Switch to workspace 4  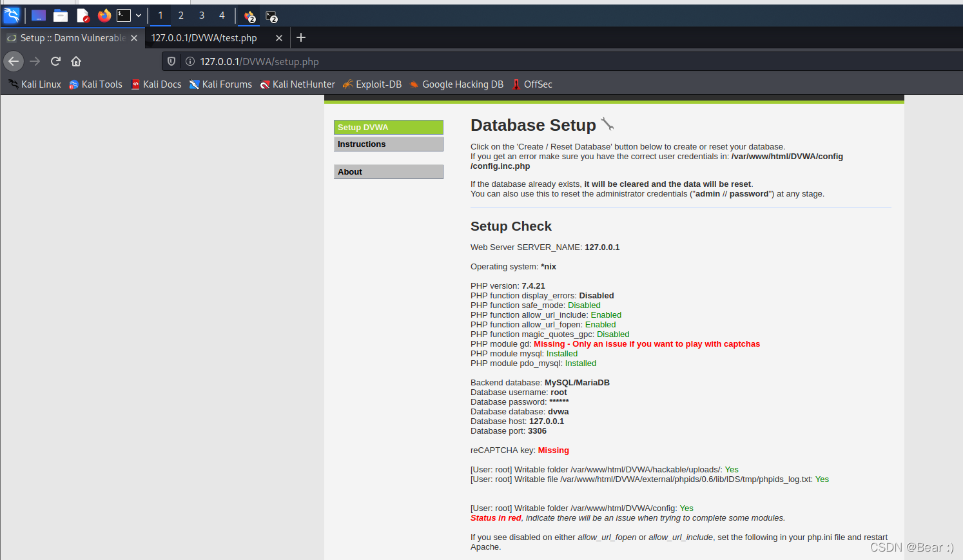222,15
